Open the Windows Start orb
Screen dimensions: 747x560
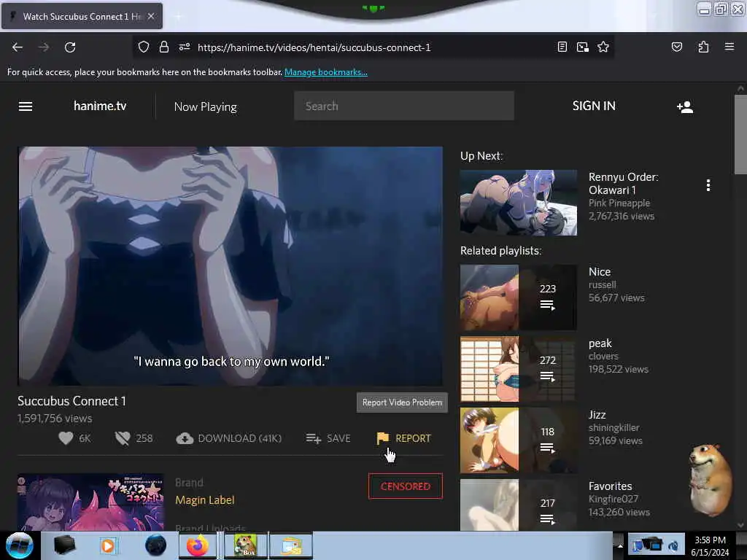[20, 545]
